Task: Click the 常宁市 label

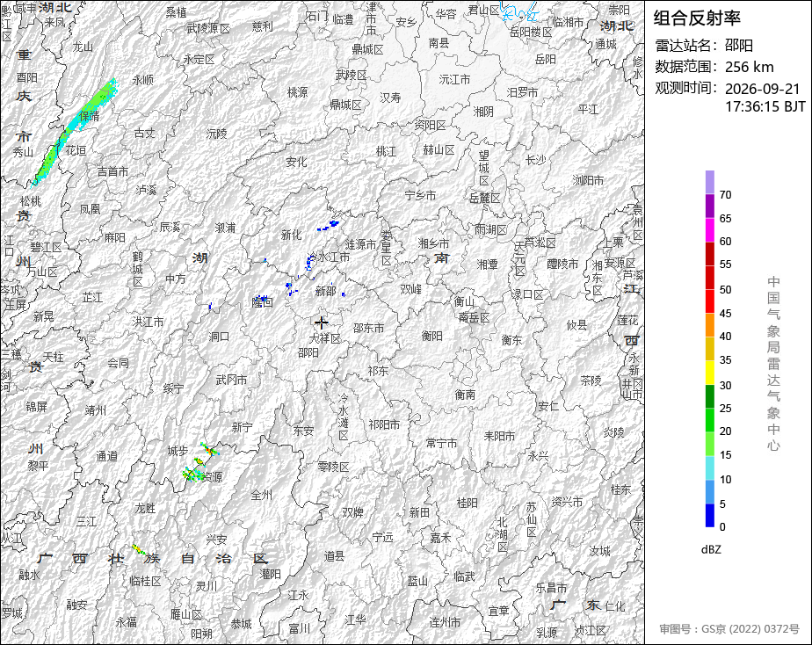Action: (442, 443)
